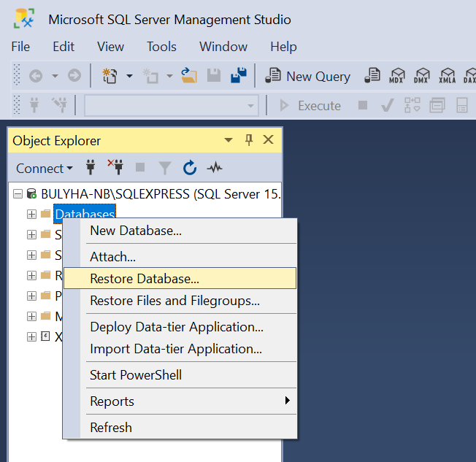Select the BULYHA-NB\SQLEXPRESS server tree item
The width and height of the screenshot is (476, 462).
pos(161,194)
